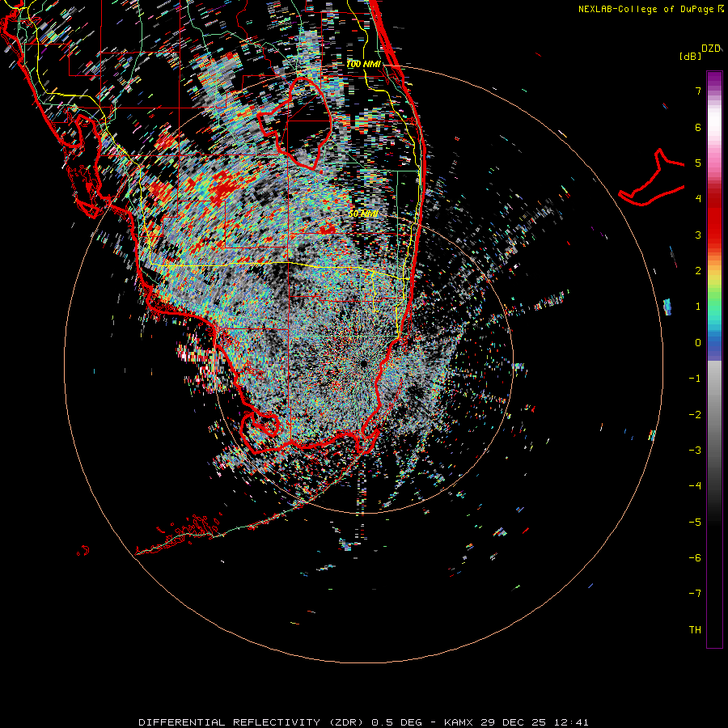
Task: Click the DZD label above the color scale
Action: click(711, 49)
